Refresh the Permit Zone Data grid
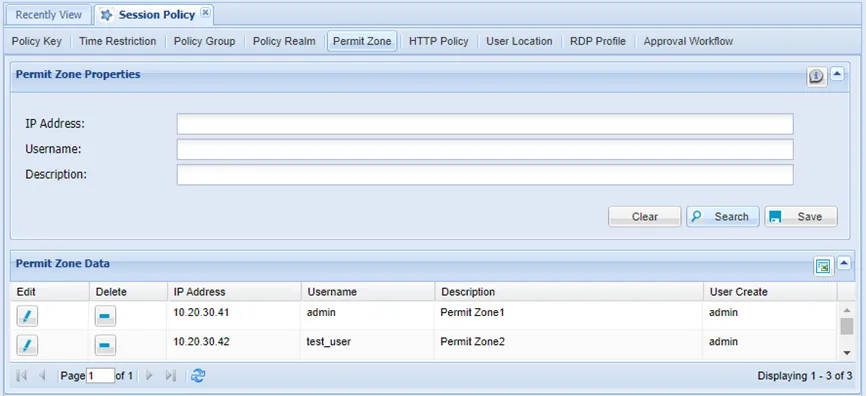866x396 pixels. click(198, 376)
